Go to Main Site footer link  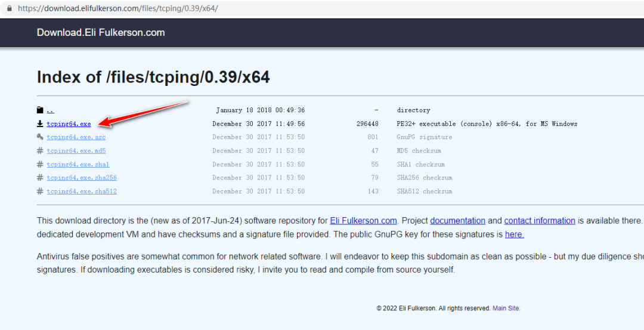tap(506, 309)
